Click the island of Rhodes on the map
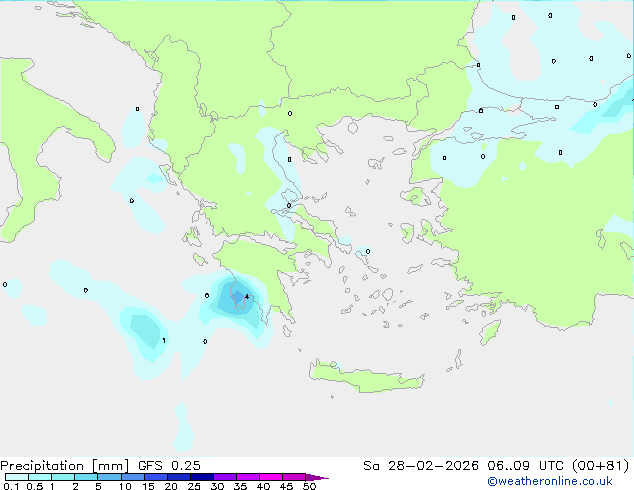 pyautogui.click(x=490, y=332)
